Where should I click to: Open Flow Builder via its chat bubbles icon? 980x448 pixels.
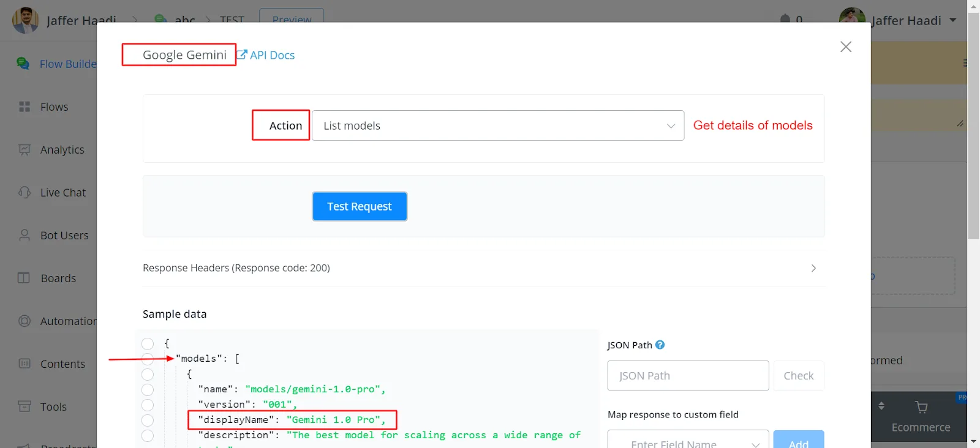coord(23,64)
